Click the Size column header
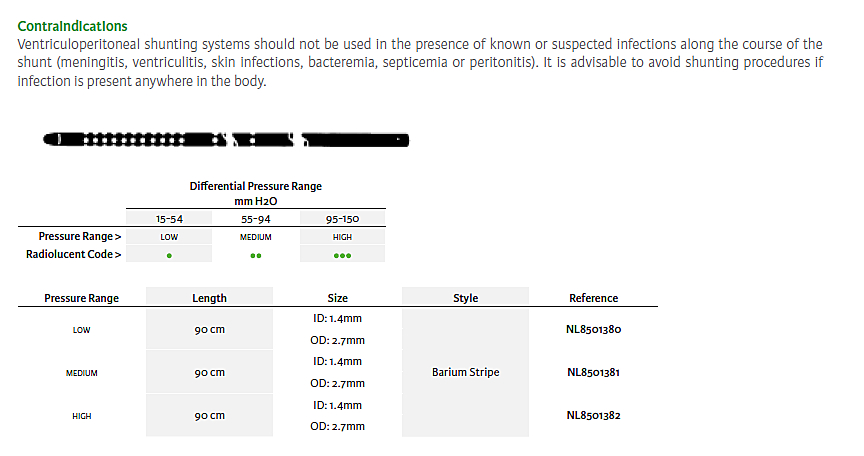This screenshot has width=864, height=456. (x=337, y=298)
